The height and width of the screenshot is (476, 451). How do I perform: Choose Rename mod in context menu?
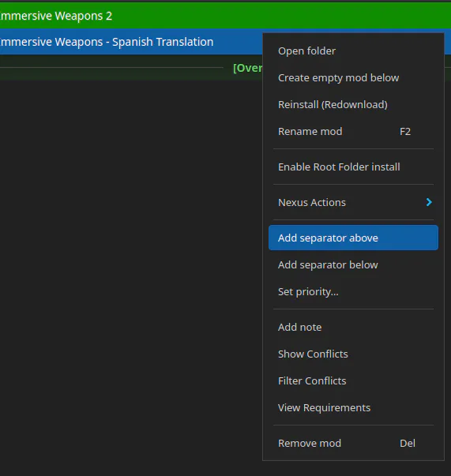pyautogui.click(x=353, y=132)
